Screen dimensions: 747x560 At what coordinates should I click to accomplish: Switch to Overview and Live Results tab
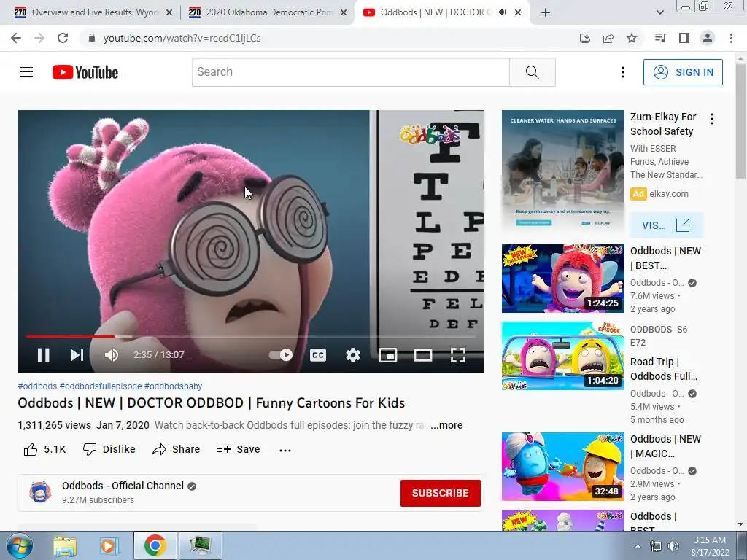tap(93, 12)
